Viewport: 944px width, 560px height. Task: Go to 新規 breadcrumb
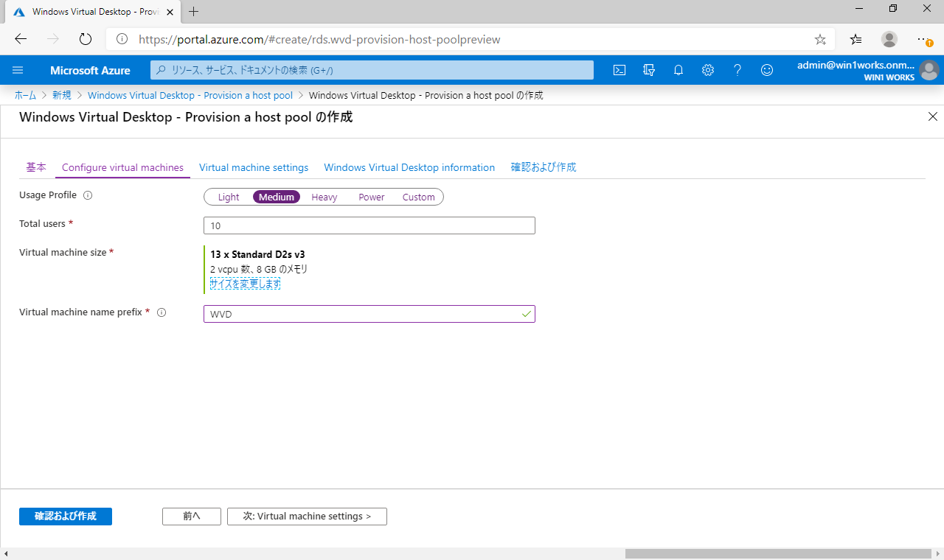62,95
